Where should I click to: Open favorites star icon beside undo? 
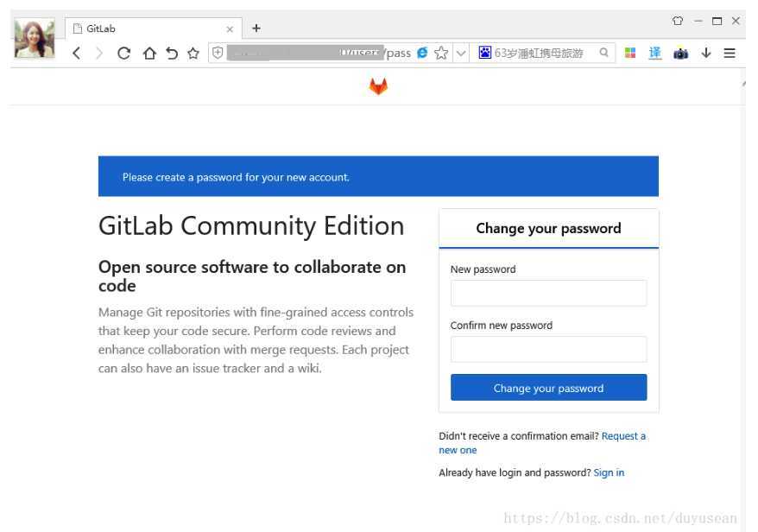pos(193,53)
